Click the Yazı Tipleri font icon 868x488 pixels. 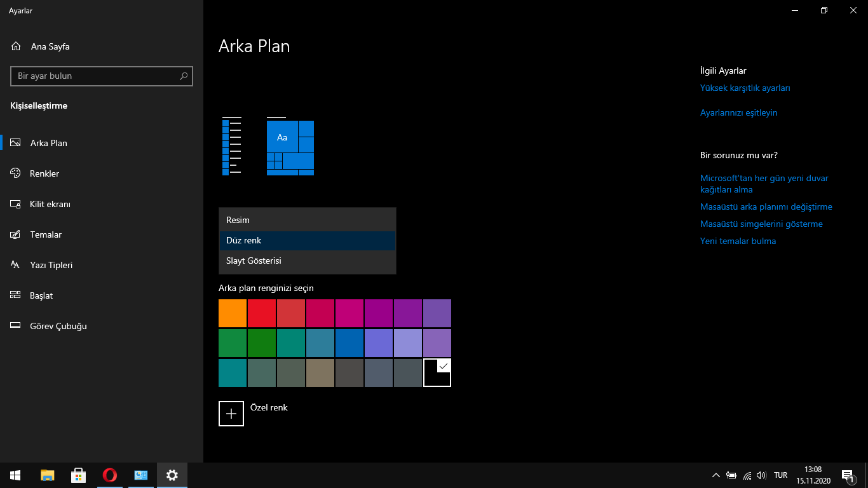click(x=16, y=265)
